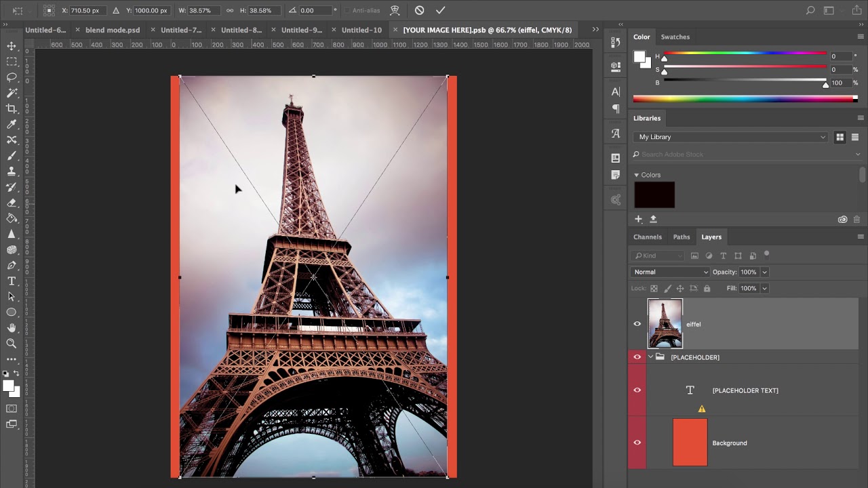The width and height of the screenshot is (868, 488).
Task: Toggle the link between width and height
Action: tap(230, 10)
